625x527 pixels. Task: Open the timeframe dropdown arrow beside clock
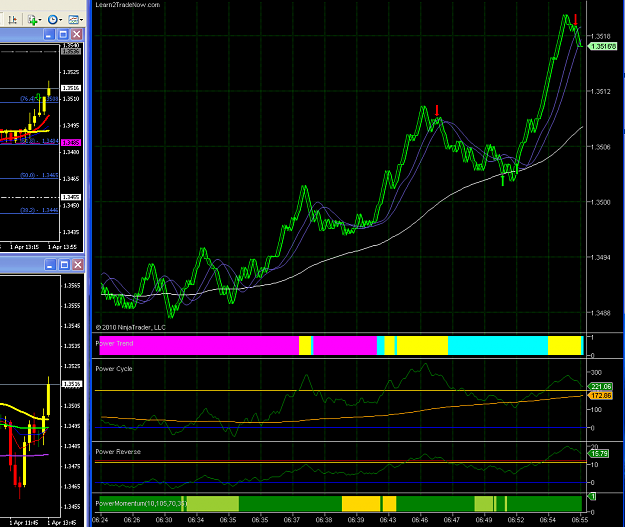click(x=61, y=20)
